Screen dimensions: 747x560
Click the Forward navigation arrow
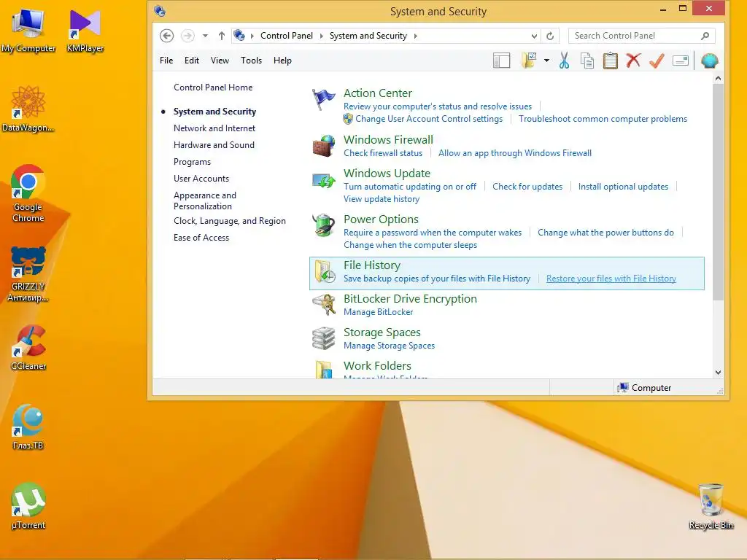coord(187,36)
